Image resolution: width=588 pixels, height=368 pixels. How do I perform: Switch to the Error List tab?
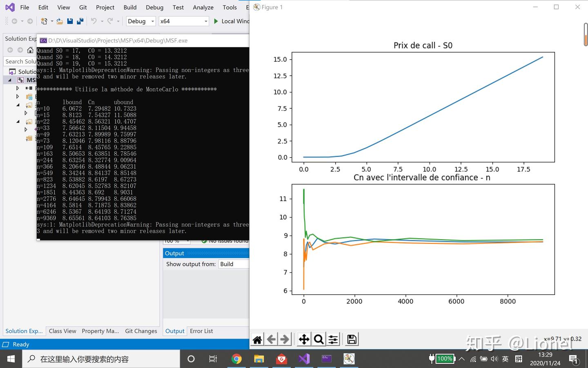coord(201,331)
